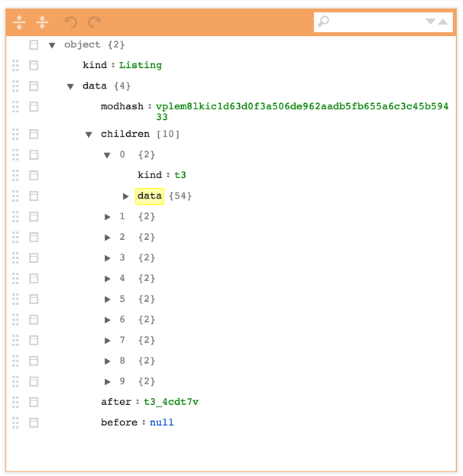Open actions menu for kind Listing row

tap(34, 65)
